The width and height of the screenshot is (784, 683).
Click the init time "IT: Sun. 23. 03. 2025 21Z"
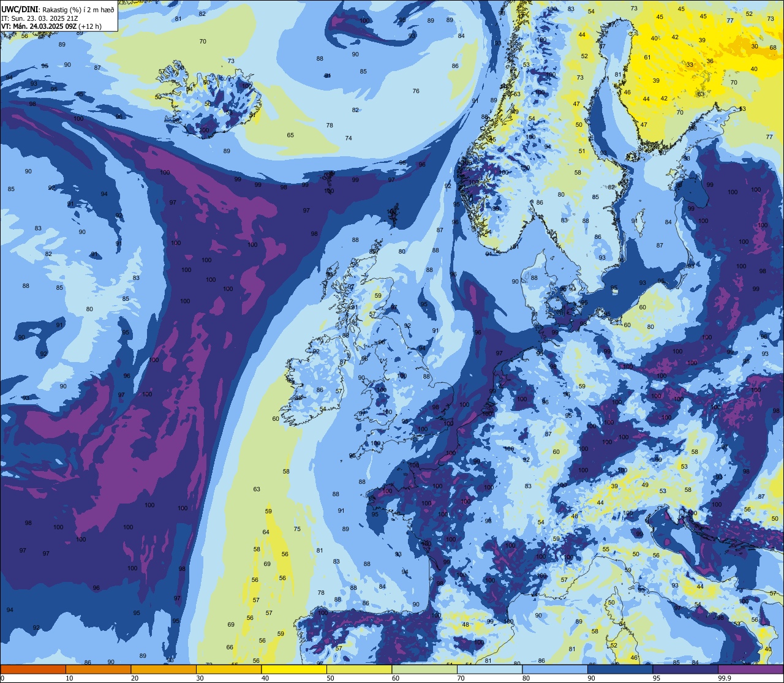[x=39, y=18]
